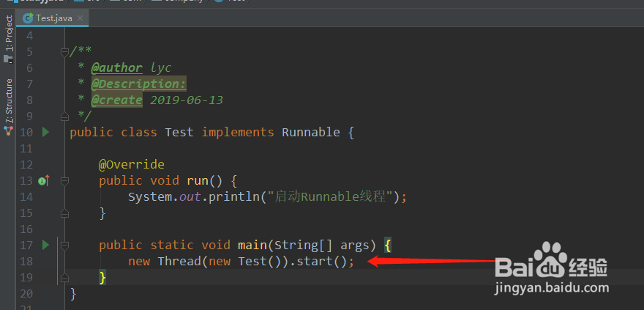Viewport: 644px width, 310px height.
Task: Close the Test.java tab
Action: (80, 18)
